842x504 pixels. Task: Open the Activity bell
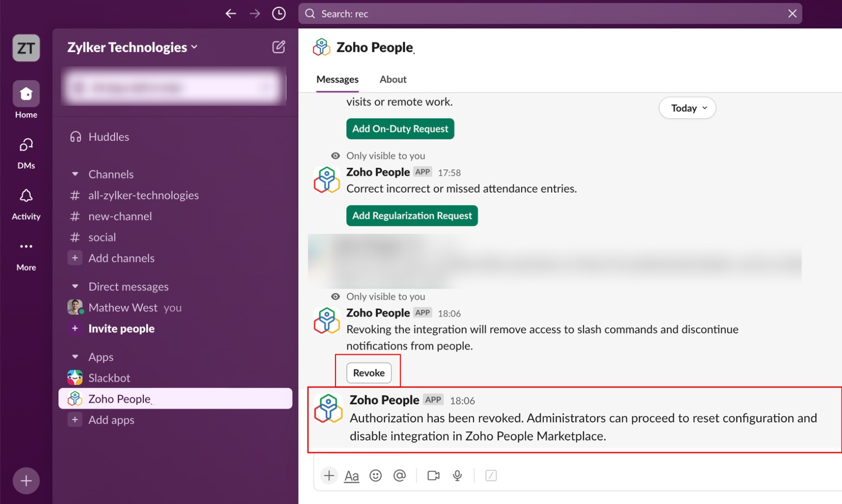(26, 204)
